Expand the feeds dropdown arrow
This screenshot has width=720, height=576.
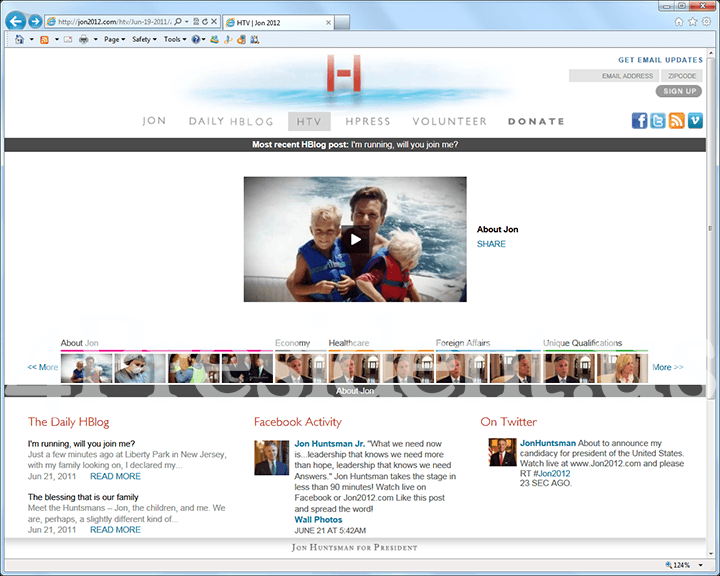click(57, 40)
